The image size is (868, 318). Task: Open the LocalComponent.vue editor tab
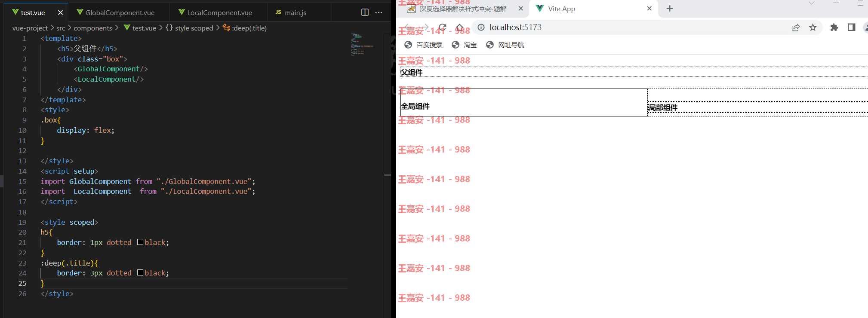(x=219, y=12)
